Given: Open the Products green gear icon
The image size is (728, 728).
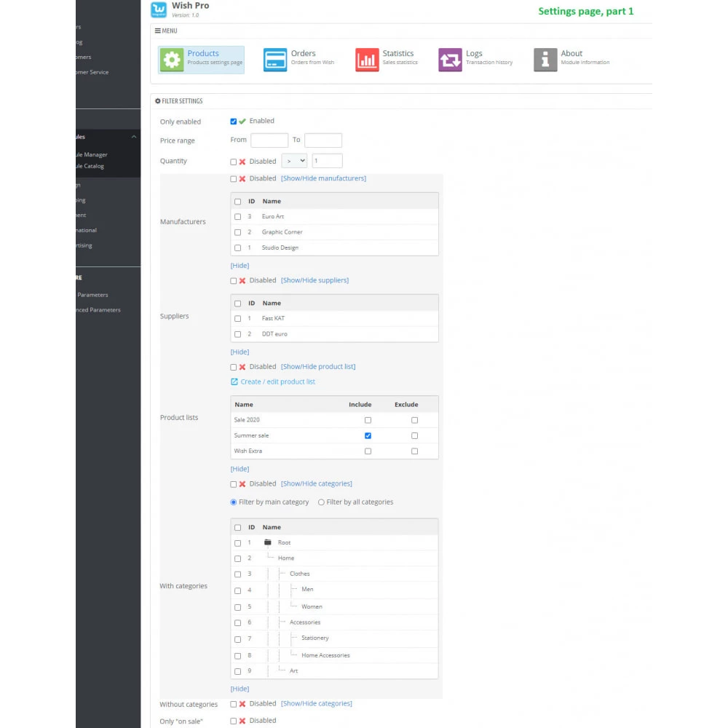Looking at the screenshot, I should [x=172, y=60].
